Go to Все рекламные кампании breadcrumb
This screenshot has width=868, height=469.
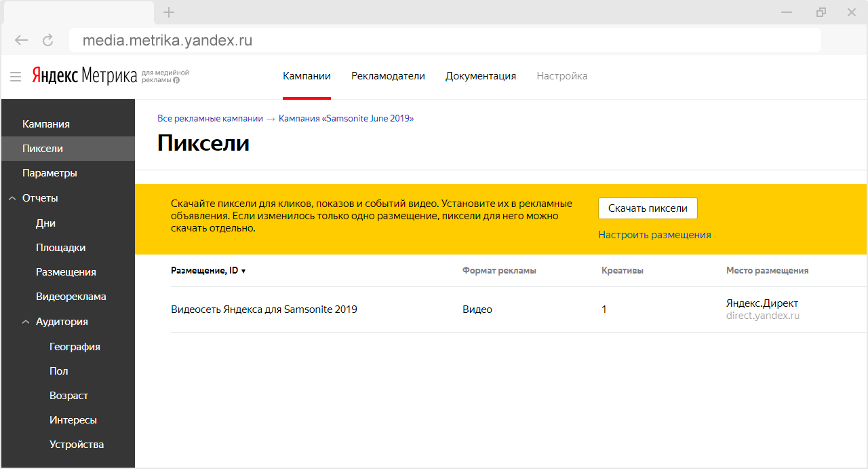click(x=210, y=118)
